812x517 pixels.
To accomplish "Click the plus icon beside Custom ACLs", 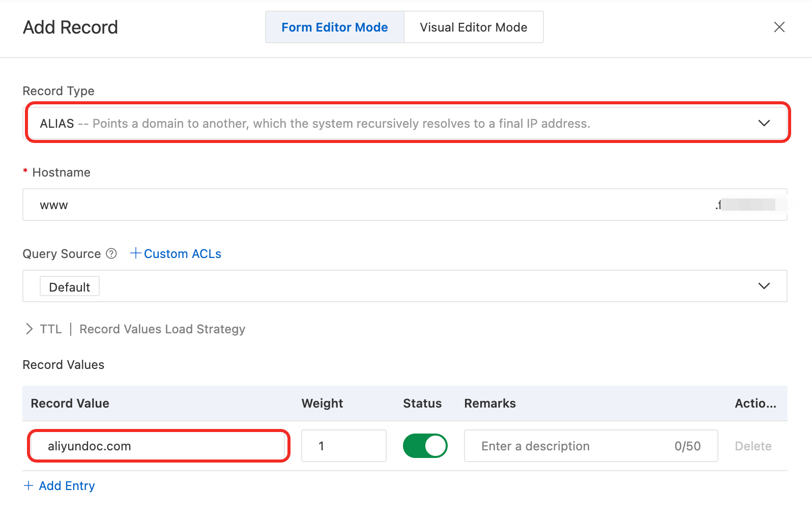I will (x=135, y=253).
